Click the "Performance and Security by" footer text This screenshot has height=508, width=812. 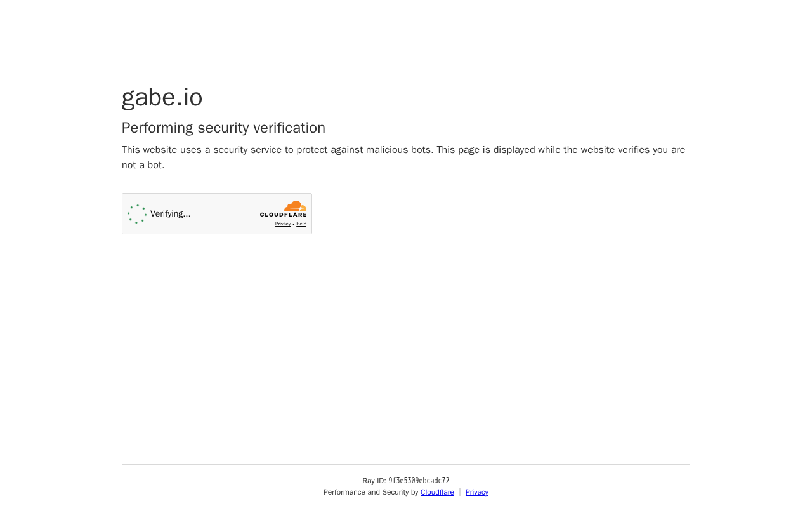(370, 492)
